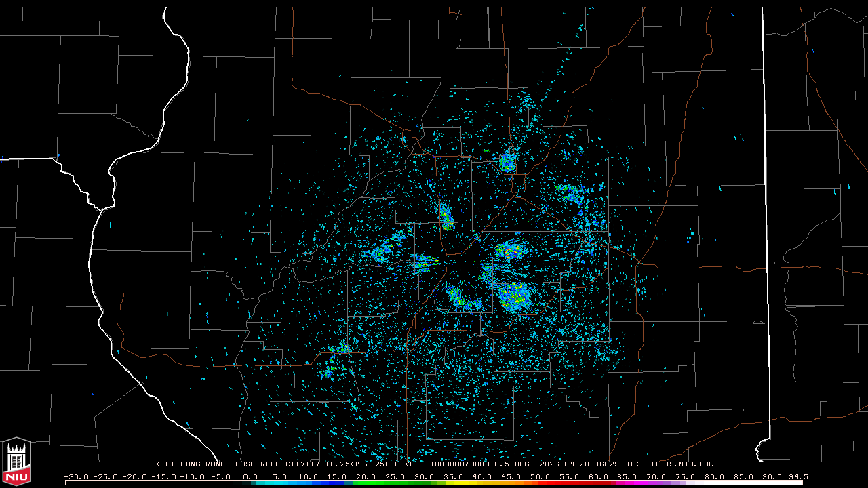868x488 pixels.
Task: Click the echo cluster far west of radar
Action: pyautogui.click(x=380, y=253)
